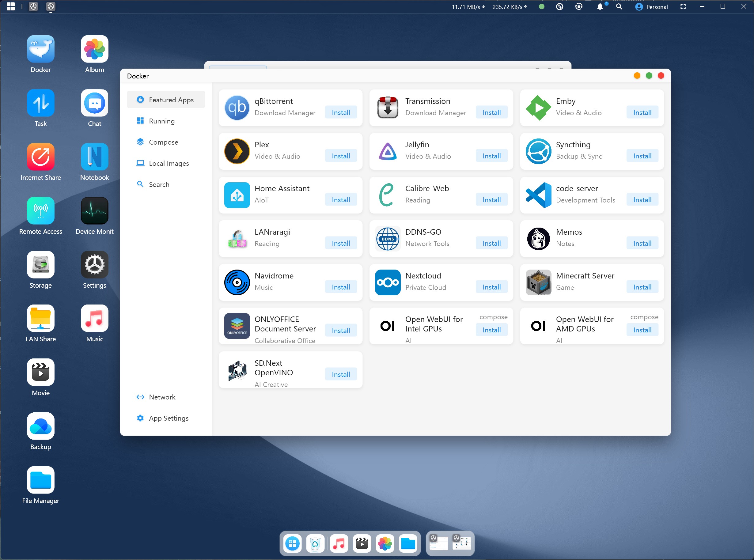Click the search magnifier in top bar
754x560 pixels.
coord(619,7)
